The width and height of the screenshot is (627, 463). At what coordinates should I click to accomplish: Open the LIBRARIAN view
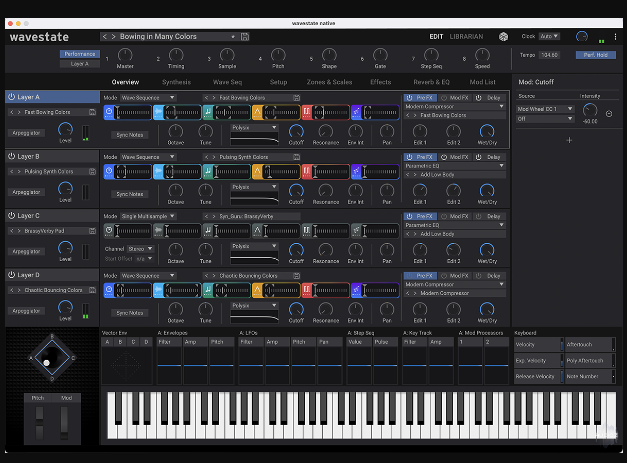466,37
